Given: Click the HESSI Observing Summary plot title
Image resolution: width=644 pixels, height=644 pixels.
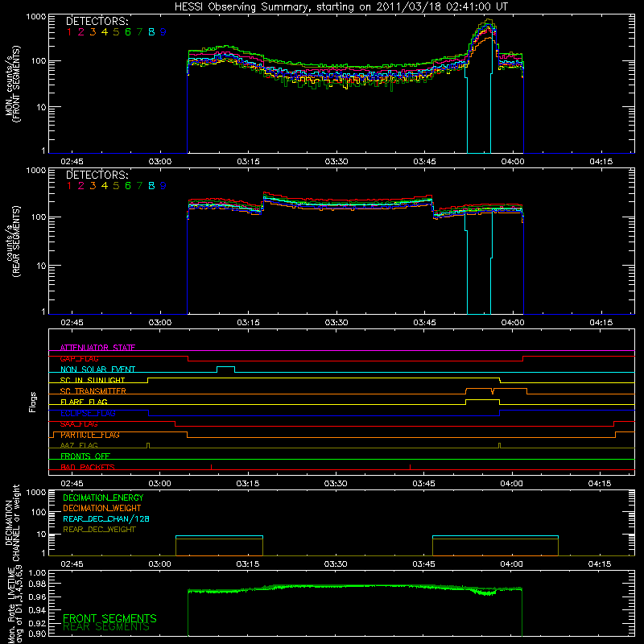Looking at the screenshot, I should 341,7.
